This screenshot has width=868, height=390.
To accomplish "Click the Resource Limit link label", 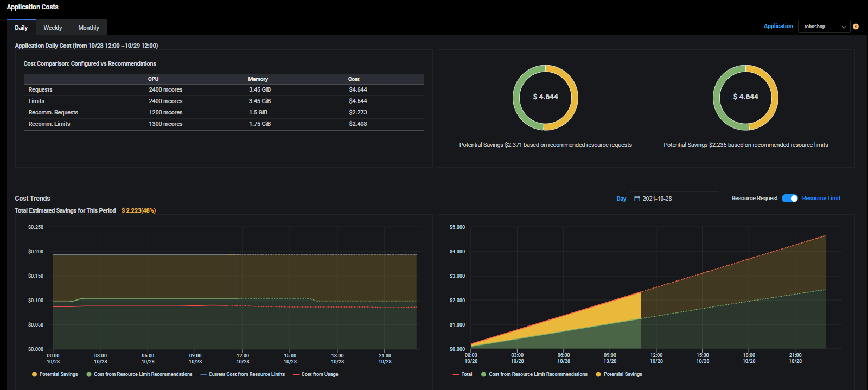I will 821,199.
